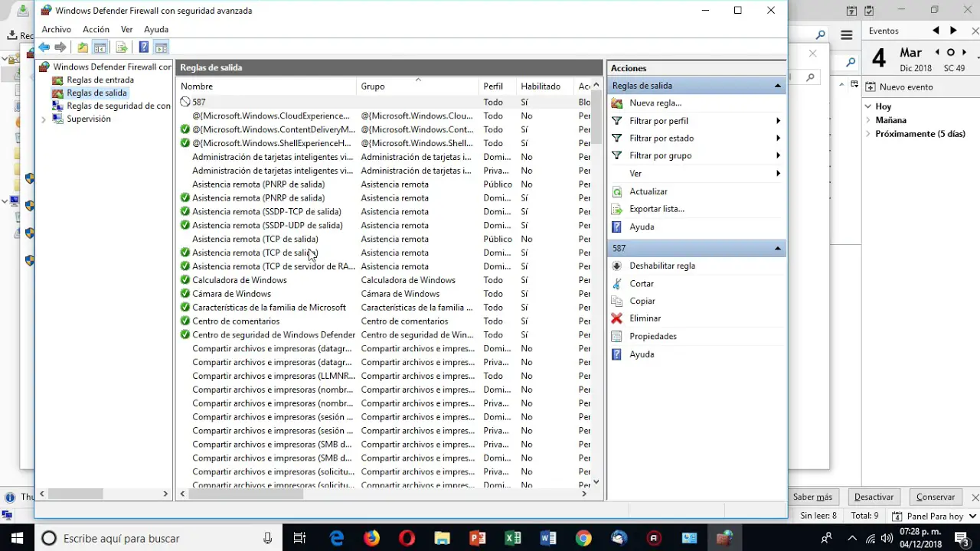This screenshot has height=551, width=980.
Task: Open the Ver menu in menu bar
Action: point(127,29)
